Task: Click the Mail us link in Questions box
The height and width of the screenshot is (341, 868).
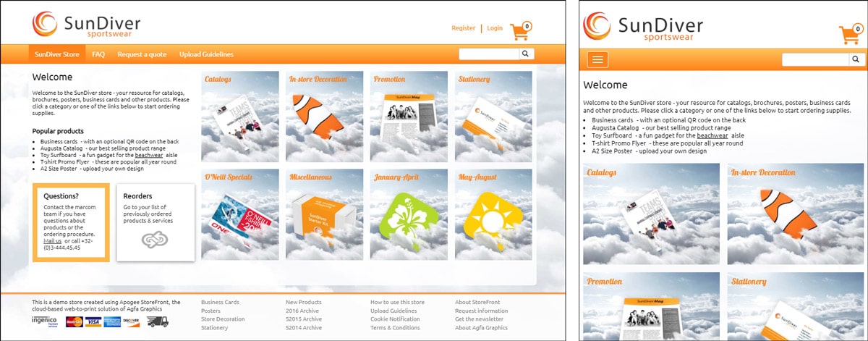Action: point(54,240)
